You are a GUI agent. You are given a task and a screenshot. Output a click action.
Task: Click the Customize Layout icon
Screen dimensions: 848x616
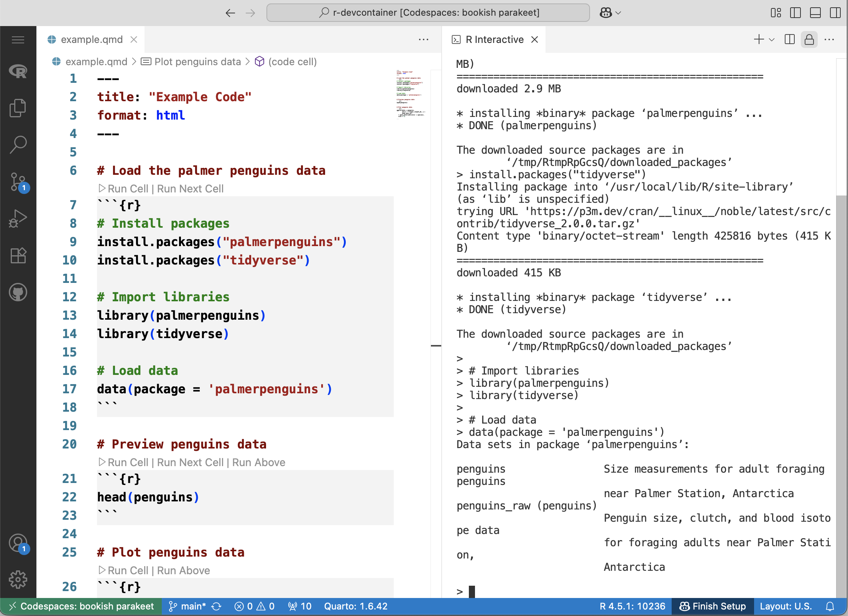point(776,13)
